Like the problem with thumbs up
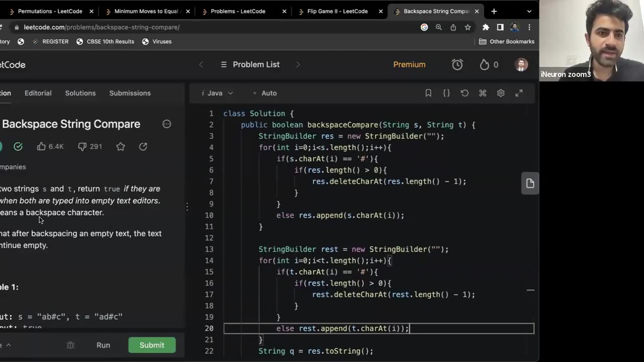 pos(50,146)
